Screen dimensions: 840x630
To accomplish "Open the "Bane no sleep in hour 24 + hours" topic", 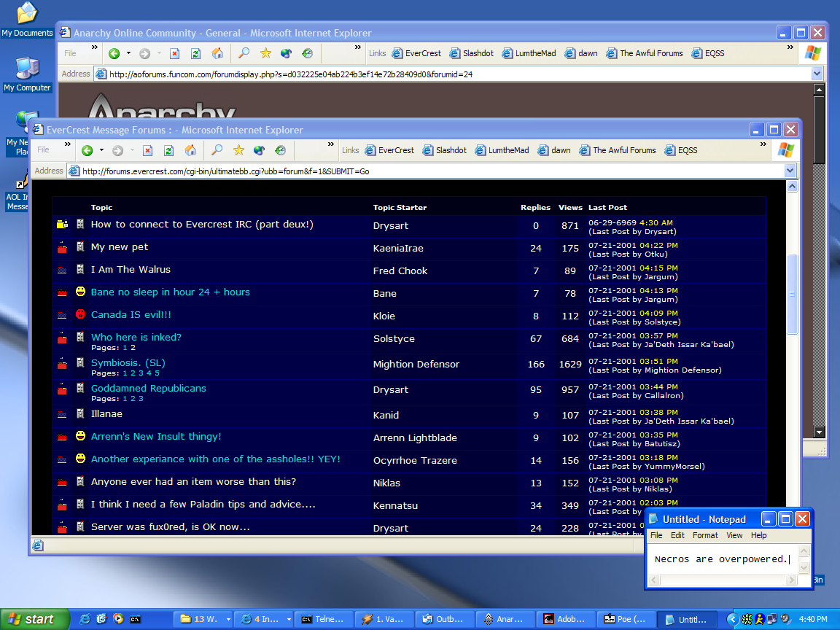I will point(171,292).
